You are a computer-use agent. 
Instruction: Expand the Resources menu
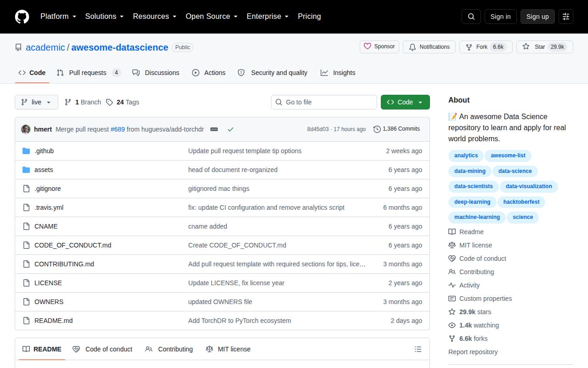[155, 17]
